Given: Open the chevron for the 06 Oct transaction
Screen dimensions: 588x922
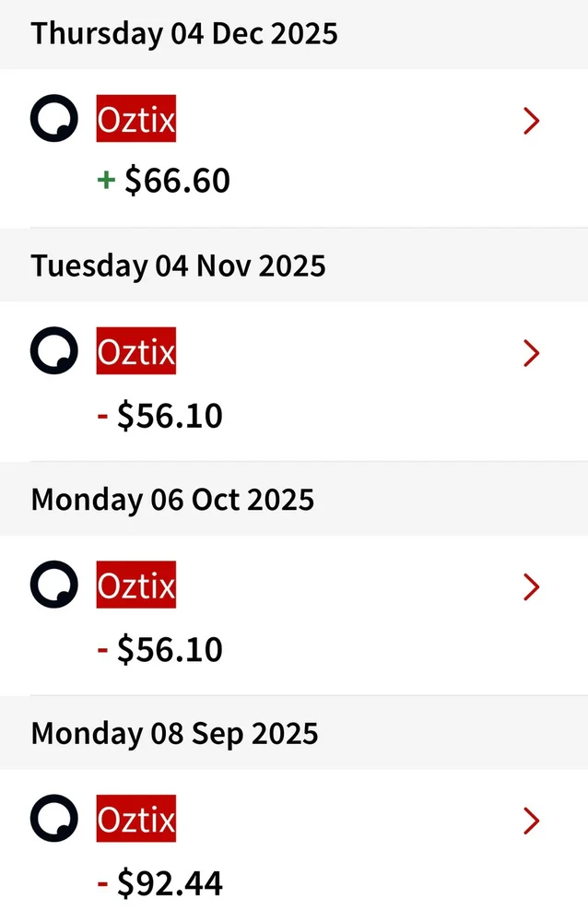Looking at the screenshot, I should (531, 586).
